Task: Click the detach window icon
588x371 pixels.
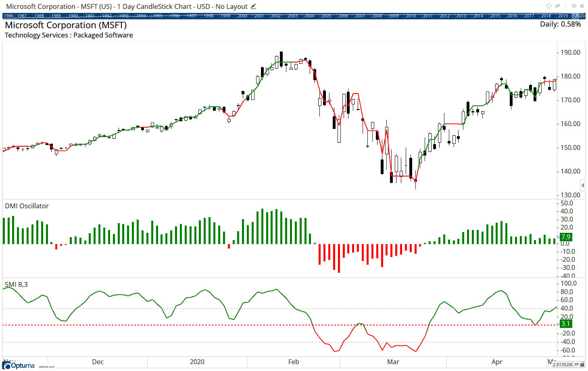Action: pyautogui.click(x=574, y=6)
